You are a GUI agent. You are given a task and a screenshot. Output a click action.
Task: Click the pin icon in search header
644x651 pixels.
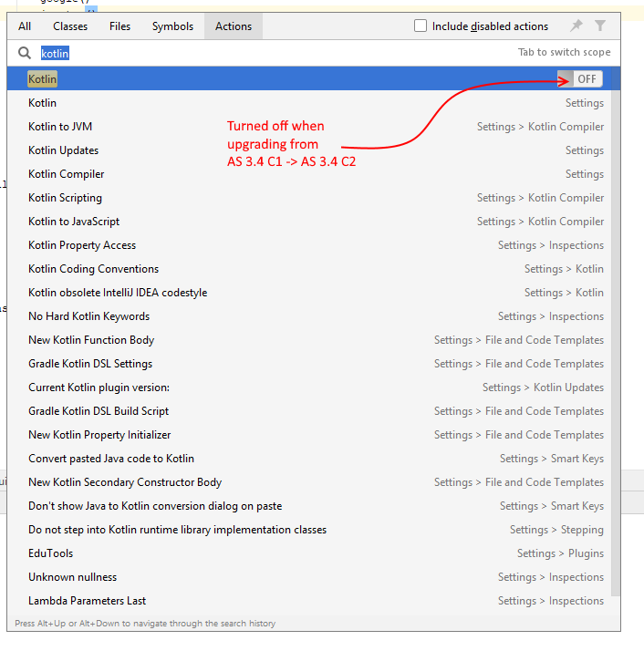click(576, 26)
